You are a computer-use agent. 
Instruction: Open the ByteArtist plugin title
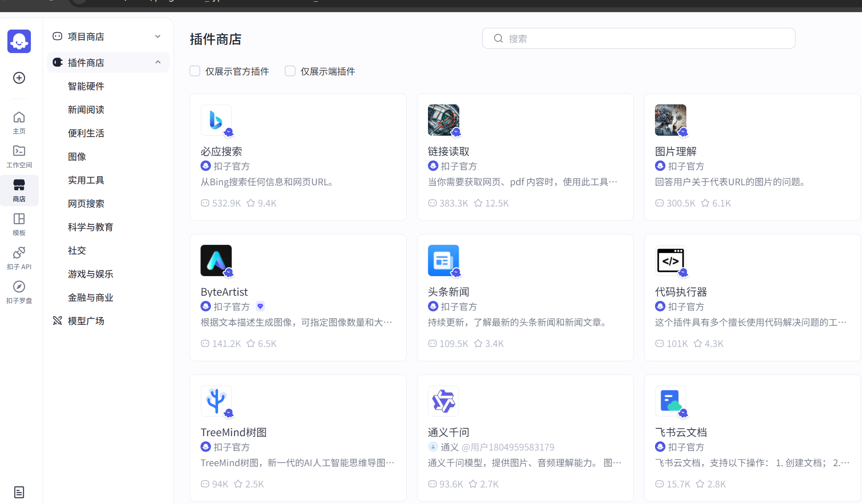pyautogui.click(x=224, y=292)
